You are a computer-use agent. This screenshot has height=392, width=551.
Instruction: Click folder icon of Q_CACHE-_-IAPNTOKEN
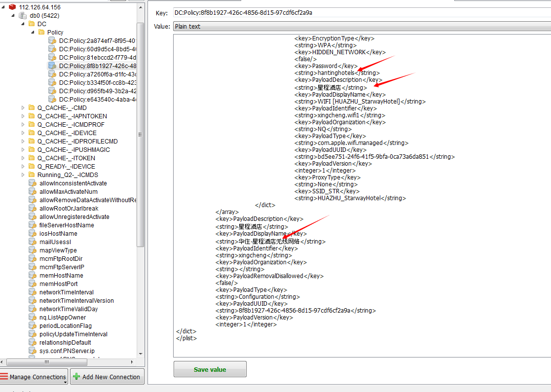[x=32, y=116]
